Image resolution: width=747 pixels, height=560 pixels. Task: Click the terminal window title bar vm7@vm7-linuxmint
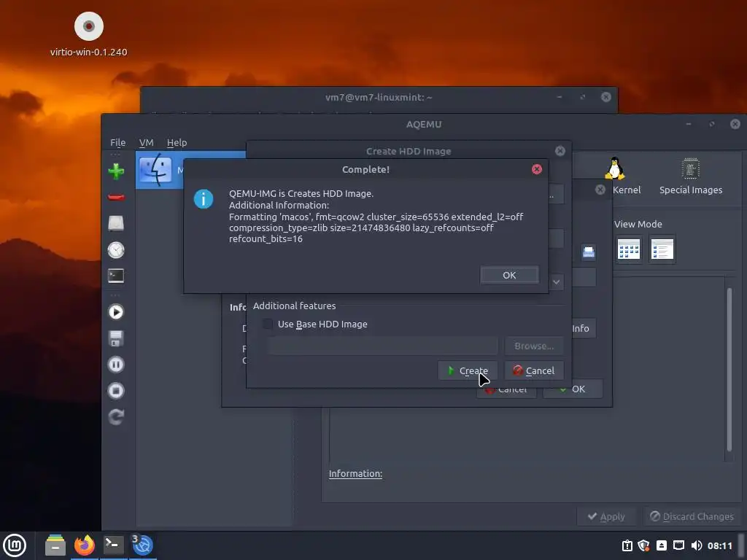click(379, 97)
